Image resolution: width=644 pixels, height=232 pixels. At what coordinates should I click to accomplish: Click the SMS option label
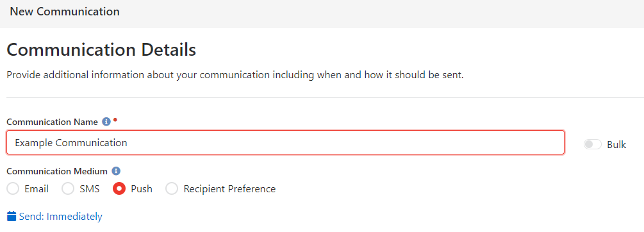pyautogui.click(x=90, y=189)
